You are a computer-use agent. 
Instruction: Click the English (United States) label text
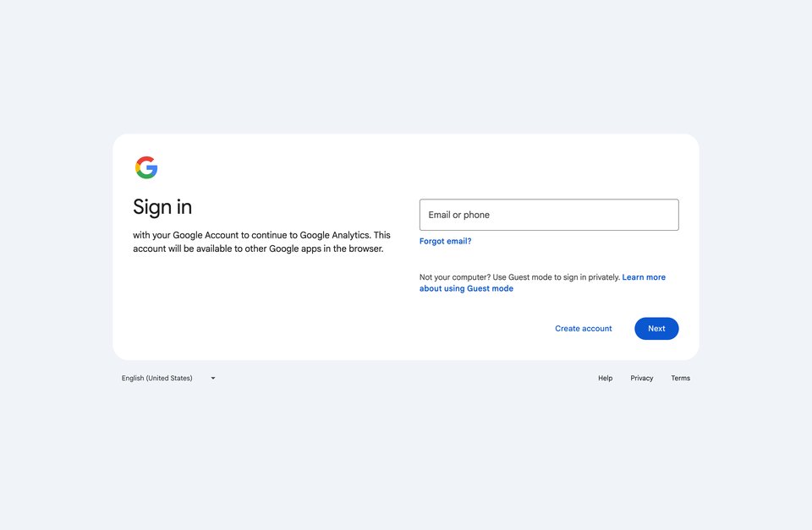[157, 379]
